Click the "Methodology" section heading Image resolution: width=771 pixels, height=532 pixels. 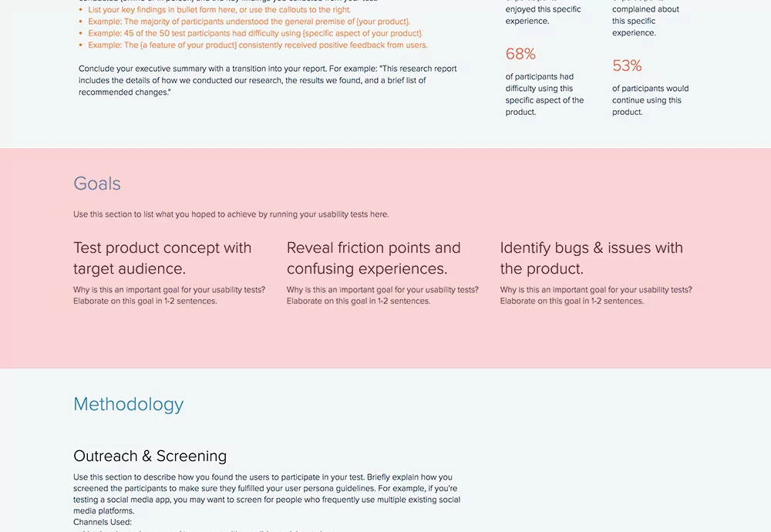pos(128,404)
